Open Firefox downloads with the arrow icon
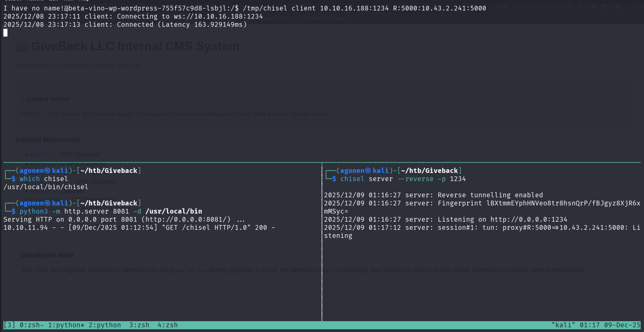This screenshot has width=644, height=332. 580,6
